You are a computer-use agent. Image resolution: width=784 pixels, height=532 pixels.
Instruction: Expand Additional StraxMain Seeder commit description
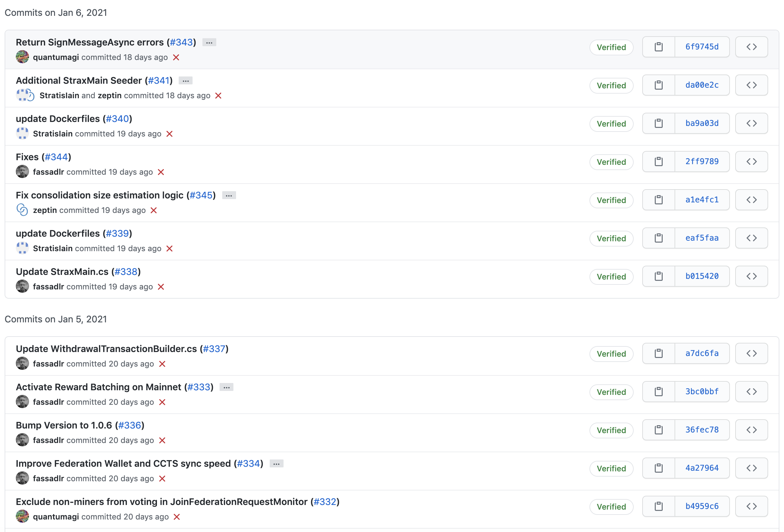point(186,81)
